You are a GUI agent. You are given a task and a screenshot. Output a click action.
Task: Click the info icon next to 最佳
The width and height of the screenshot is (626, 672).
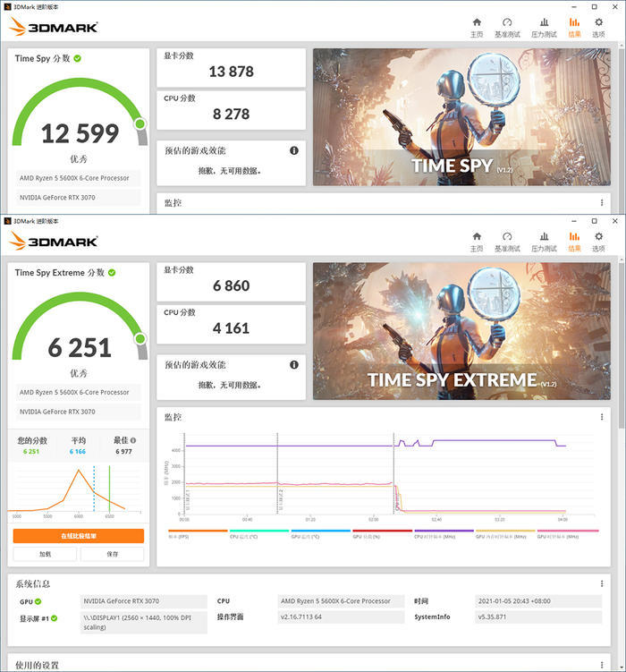pos(133,440)
